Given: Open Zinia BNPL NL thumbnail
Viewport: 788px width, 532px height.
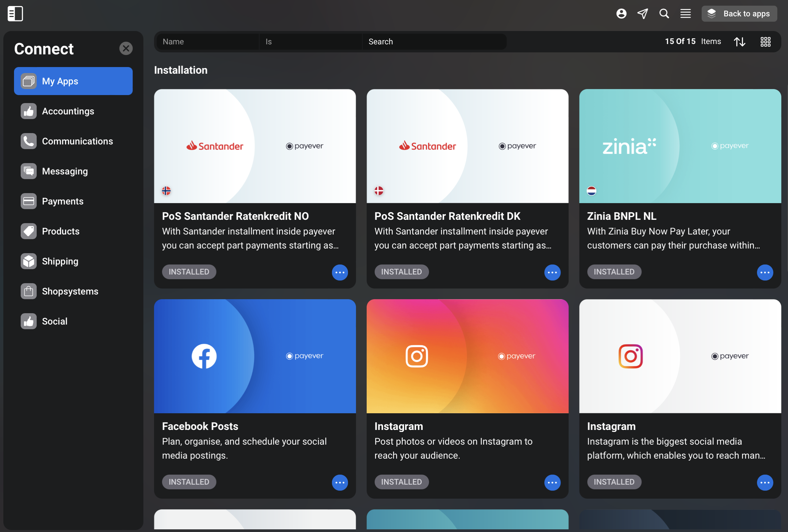Looking at the screenshot, I should click(x=680, y=146).
